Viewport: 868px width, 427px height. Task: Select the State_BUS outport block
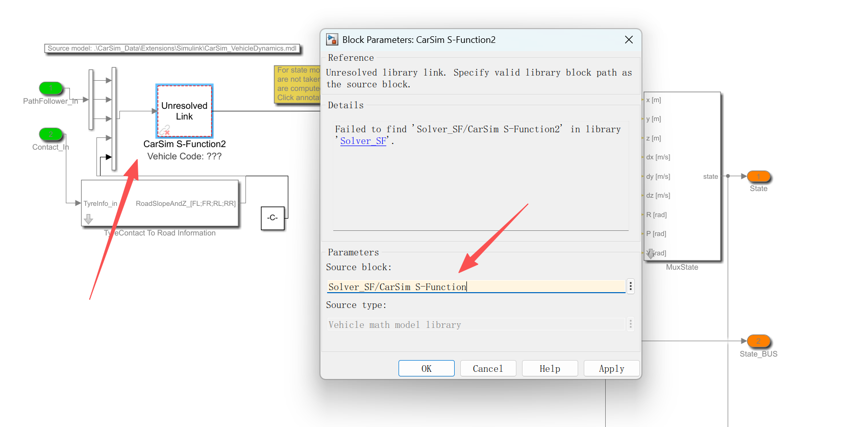pos(759,341)
